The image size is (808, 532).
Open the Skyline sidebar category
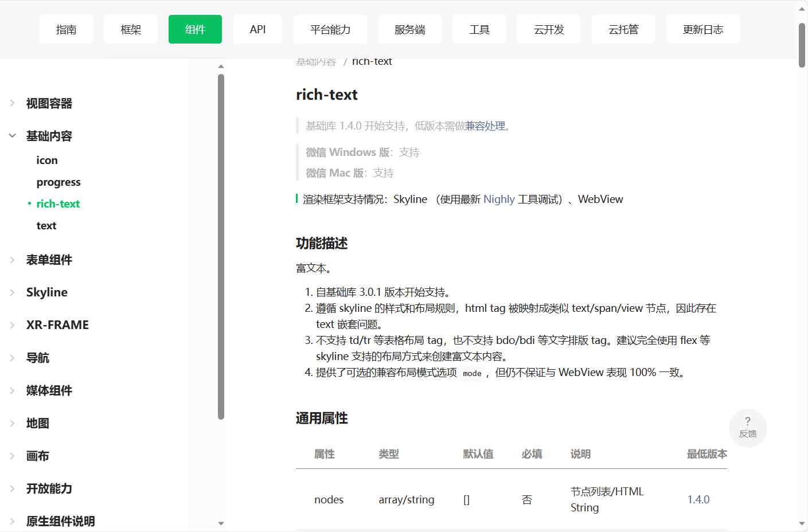tap(47, 292)
